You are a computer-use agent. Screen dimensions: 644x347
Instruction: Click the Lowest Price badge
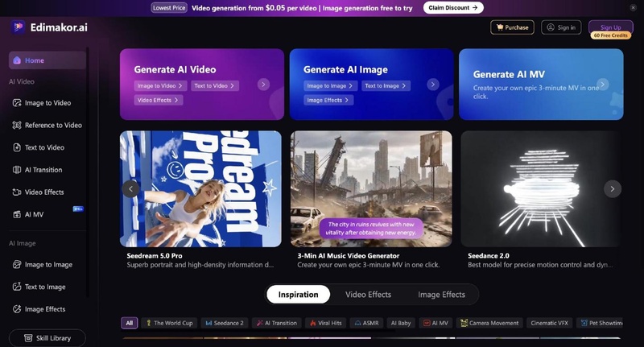click(x=169, y=7)
